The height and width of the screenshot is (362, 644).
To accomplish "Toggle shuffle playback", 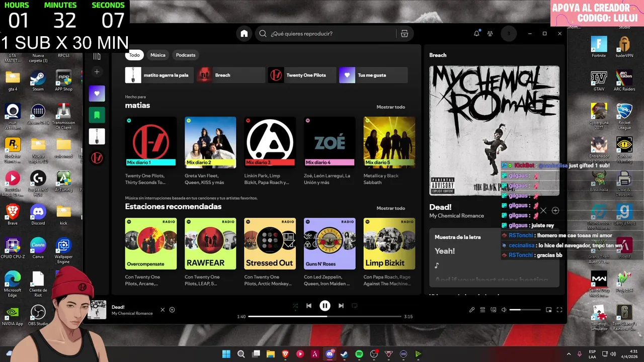I will coord(295,306).
